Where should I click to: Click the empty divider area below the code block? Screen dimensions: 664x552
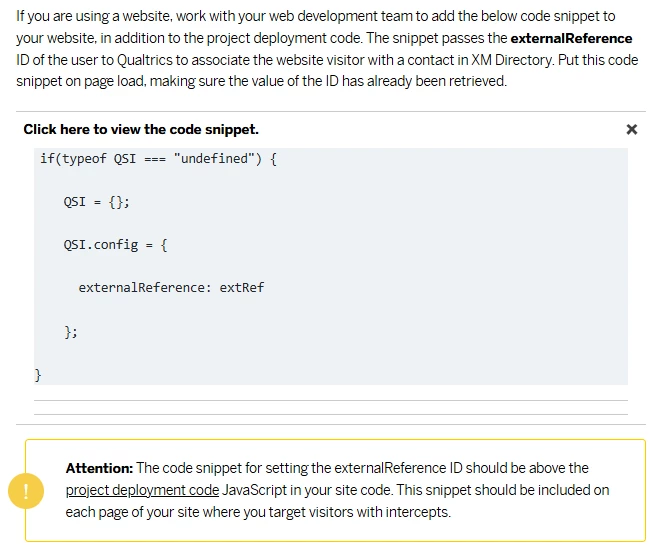331,407
